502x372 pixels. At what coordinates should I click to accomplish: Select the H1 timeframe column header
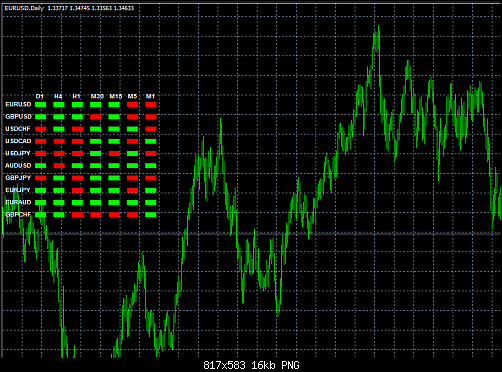coord(77,96)
